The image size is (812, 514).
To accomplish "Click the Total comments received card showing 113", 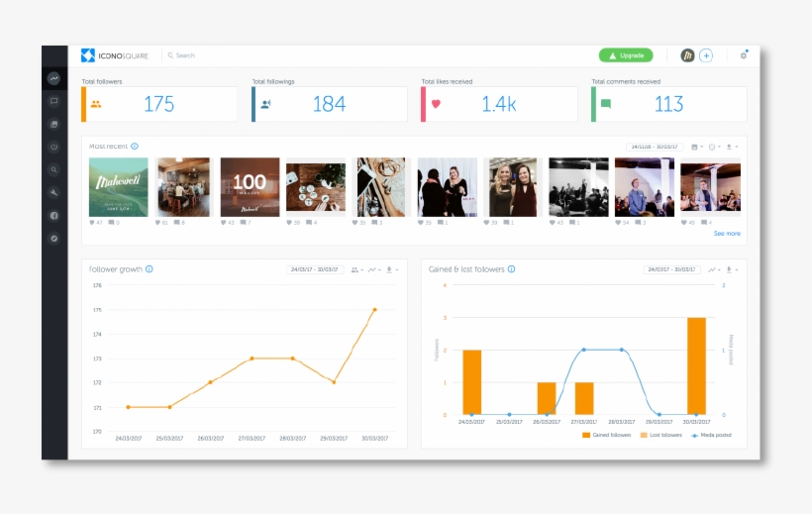I will coord(669,104).
